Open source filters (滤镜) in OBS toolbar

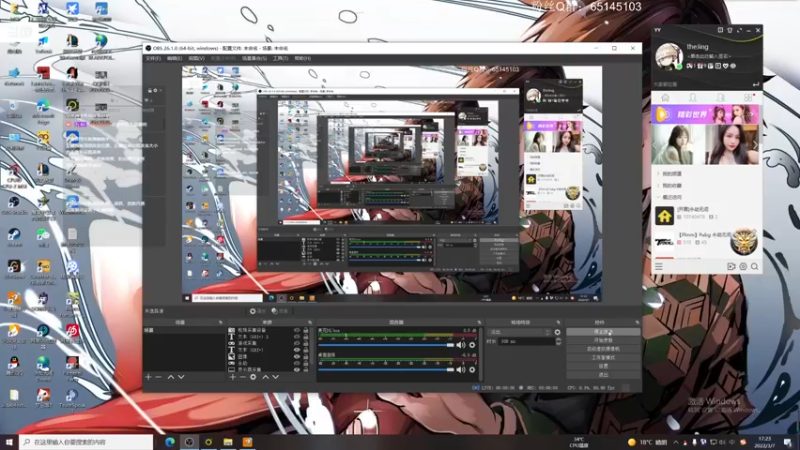pyautogui.click(x=280, y=311)
